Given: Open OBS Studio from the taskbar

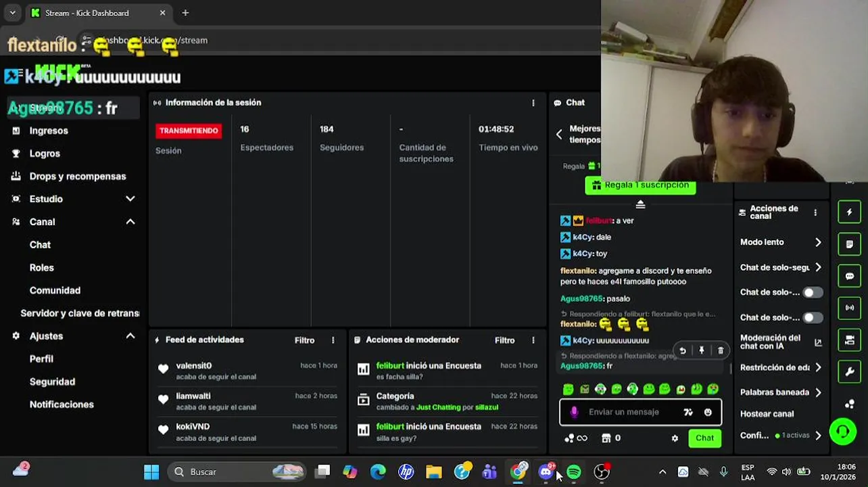Looking at the screenshot, I should pyautogui.click(x=601, y=471).
